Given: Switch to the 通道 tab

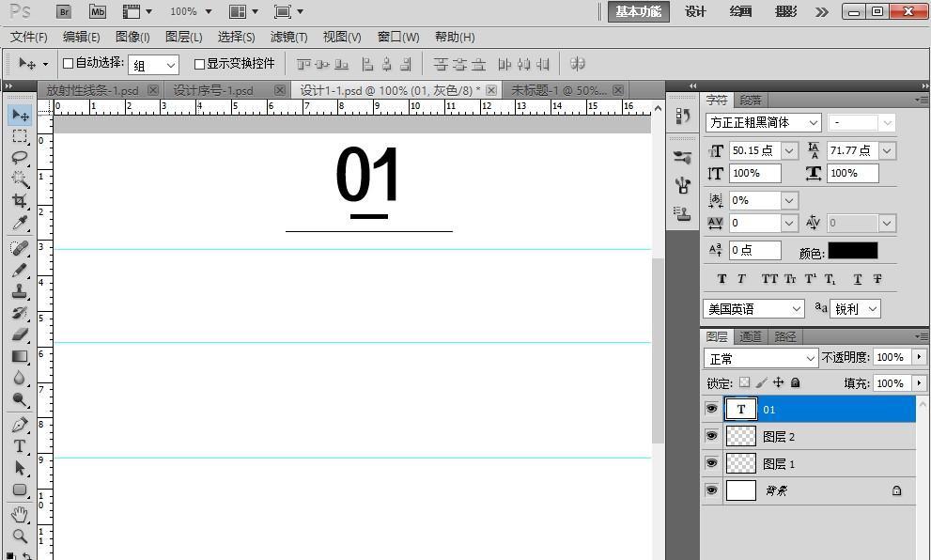Looking at the screenshot, I should [751, 336].
